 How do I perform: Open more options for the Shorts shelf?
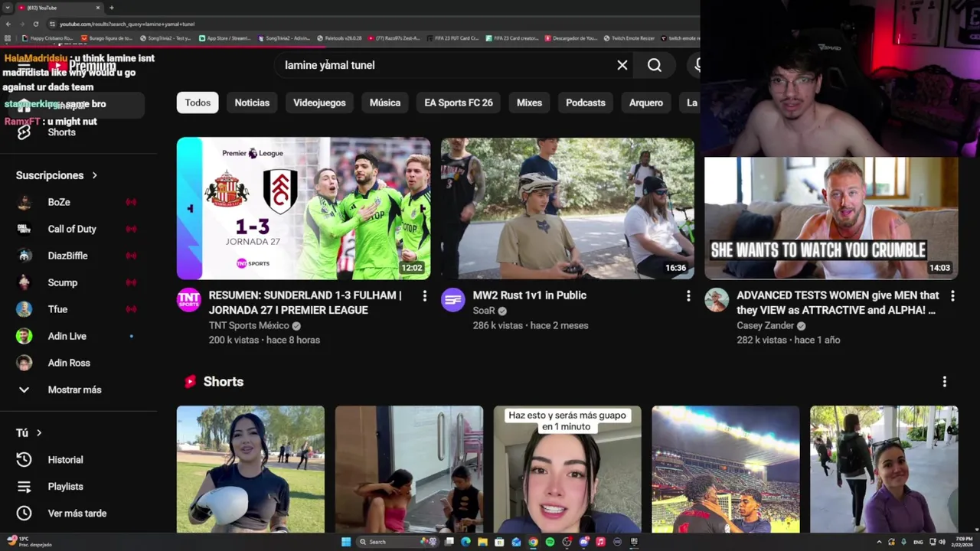pyautogui.click(x=945, y=381)
